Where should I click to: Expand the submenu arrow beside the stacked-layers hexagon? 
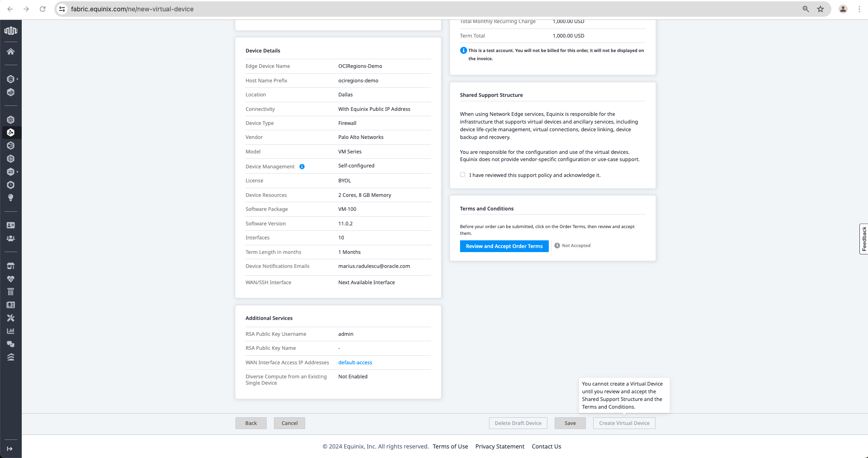tap(18, 79)
